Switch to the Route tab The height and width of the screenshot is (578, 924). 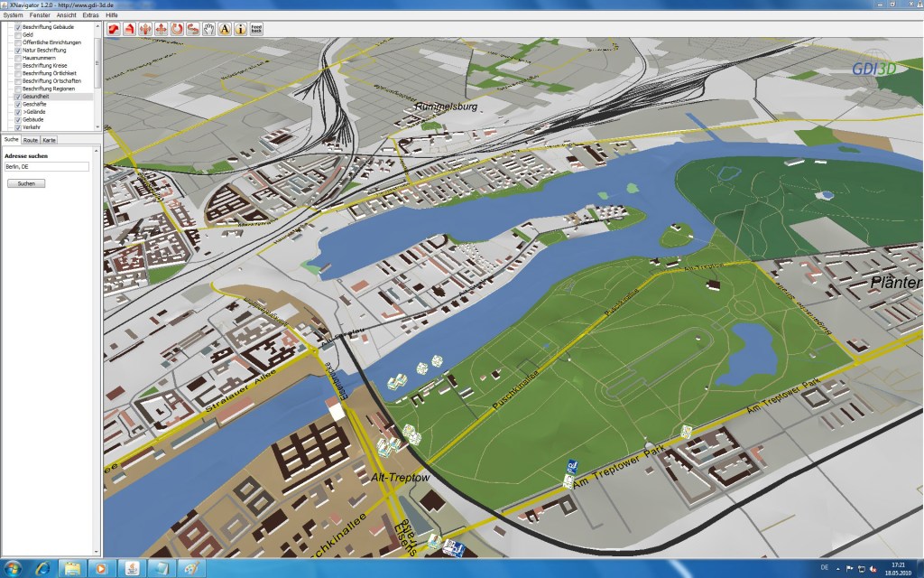32,139
